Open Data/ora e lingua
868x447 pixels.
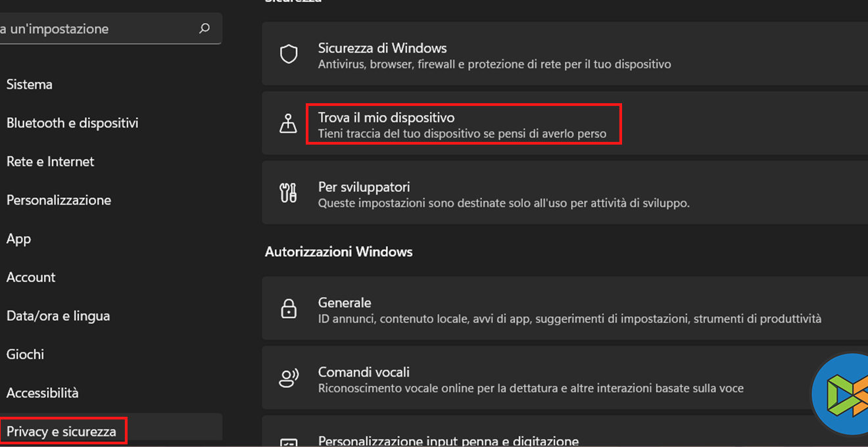click(x=58, y=316)
